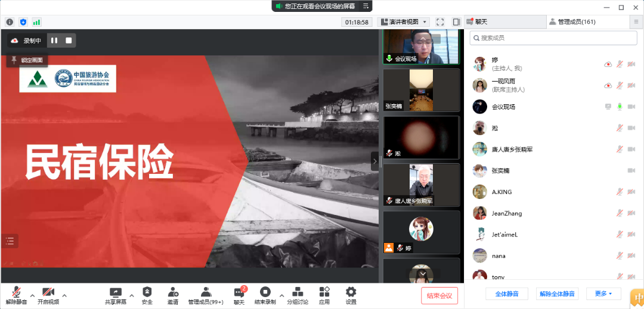Viewport: 644px width, 309px height.
Task: Open 管理成员(99+) in bottom toolbar
Action: pyautogui.click(x=206, y=295)
